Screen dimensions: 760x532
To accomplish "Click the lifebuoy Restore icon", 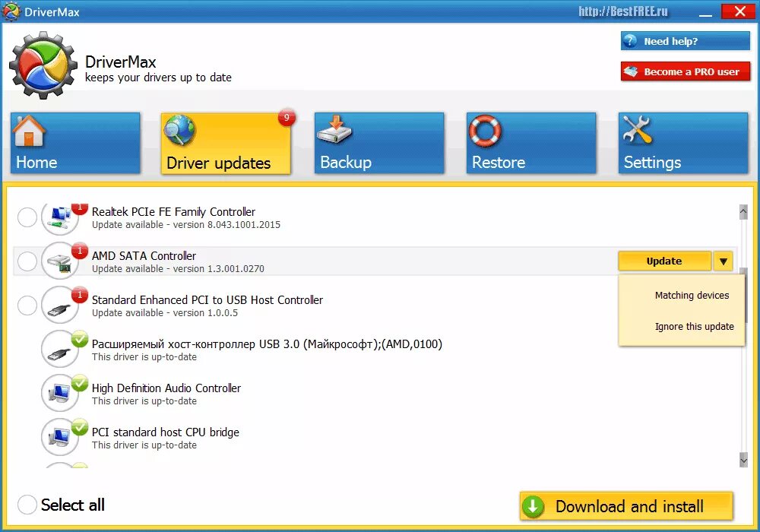I will pyautogui.click(x=485, y=131).
